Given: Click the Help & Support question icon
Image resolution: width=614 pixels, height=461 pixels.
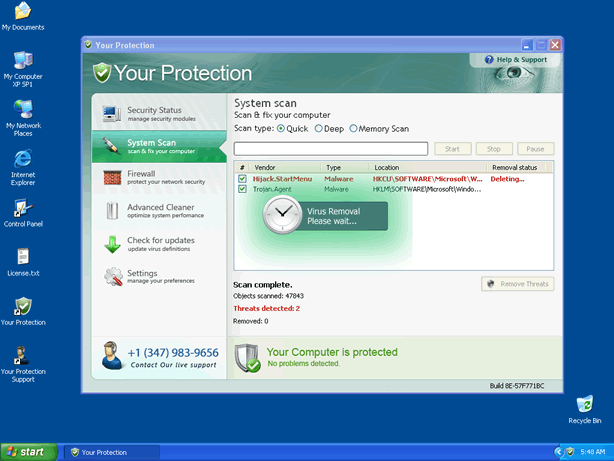Looking at the screenshot, I should (489, 60).
